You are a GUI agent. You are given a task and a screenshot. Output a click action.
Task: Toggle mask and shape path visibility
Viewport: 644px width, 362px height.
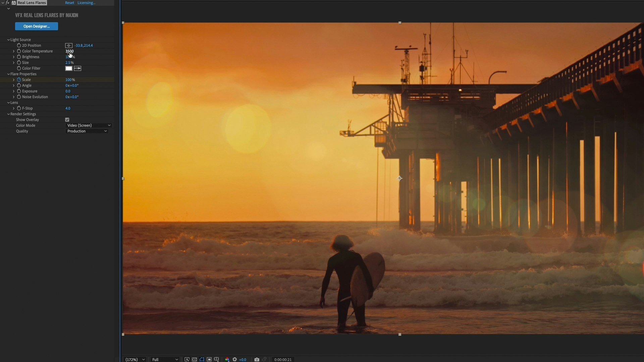click(x=202, y=359)
